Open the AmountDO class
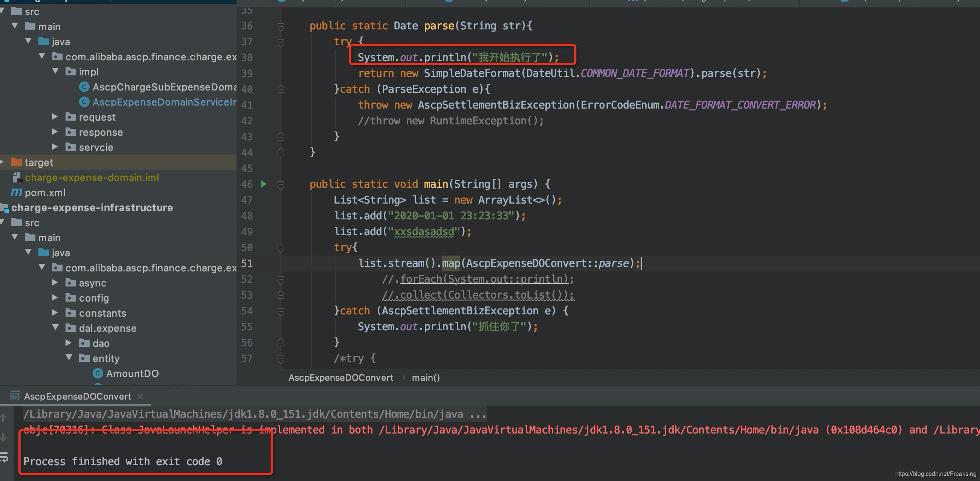This screenshot has height=481, width=980. (x=132, y=374)
